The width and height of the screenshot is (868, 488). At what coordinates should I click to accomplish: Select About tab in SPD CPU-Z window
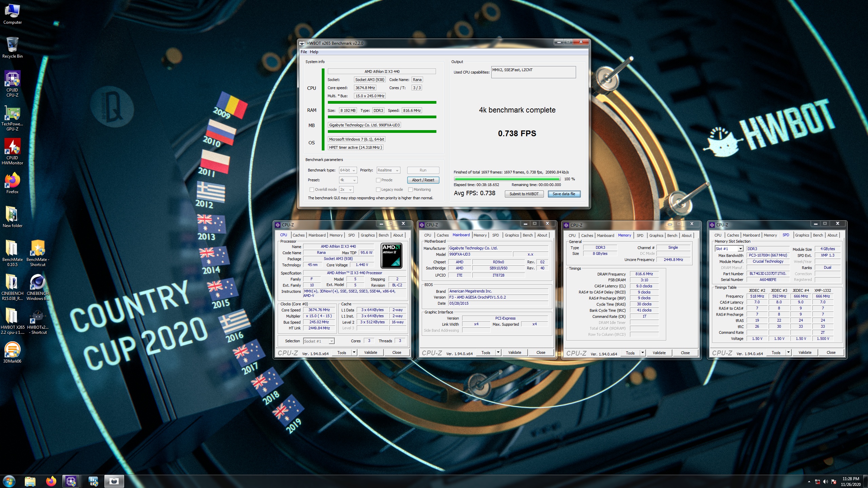coord(832,235)
